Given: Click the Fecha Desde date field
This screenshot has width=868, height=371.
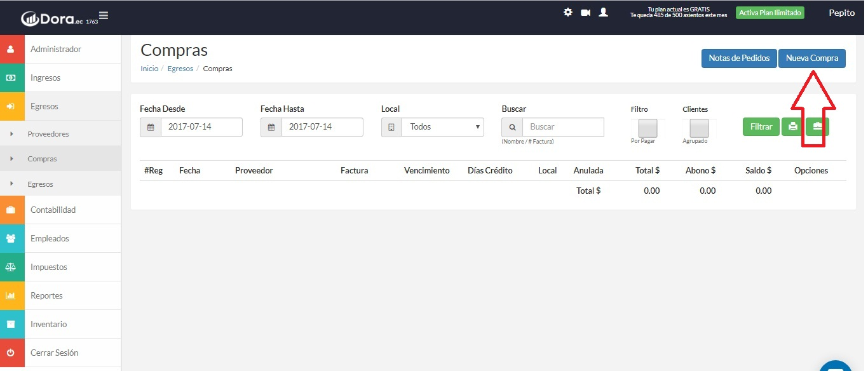Looking at the screenshot, I should click(201, 127).
